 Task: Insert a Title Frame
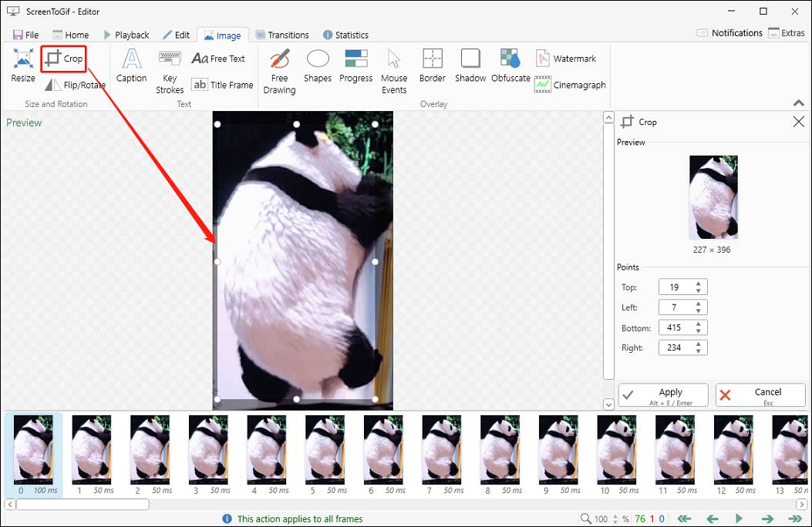pos(222,85)
